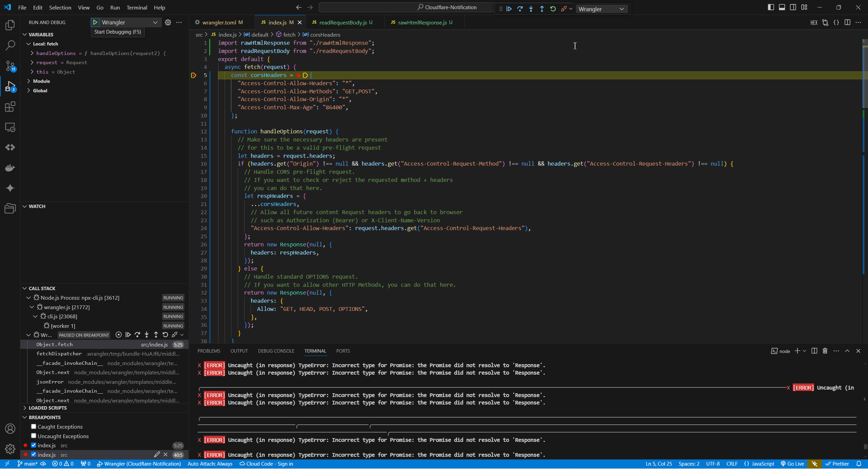Open launch.json via the gear icon
This screenshot has width=868, height=469.
168,22
